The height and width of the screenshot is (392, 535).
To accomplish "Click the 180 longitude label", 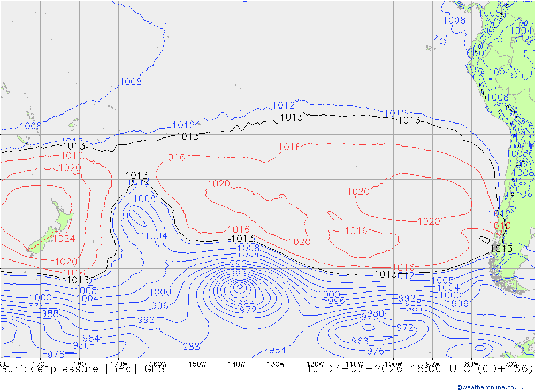I will [x=80, y=364].
